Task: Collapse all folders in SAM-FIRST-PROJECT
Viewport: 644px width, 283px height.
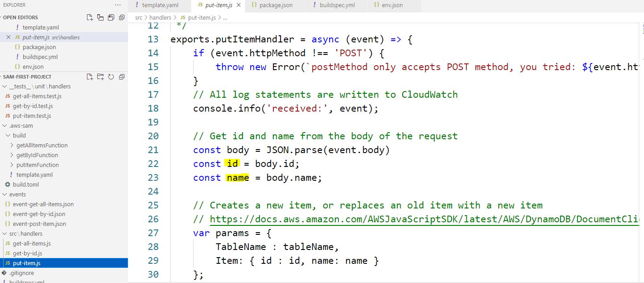Action: pos(121,76)
